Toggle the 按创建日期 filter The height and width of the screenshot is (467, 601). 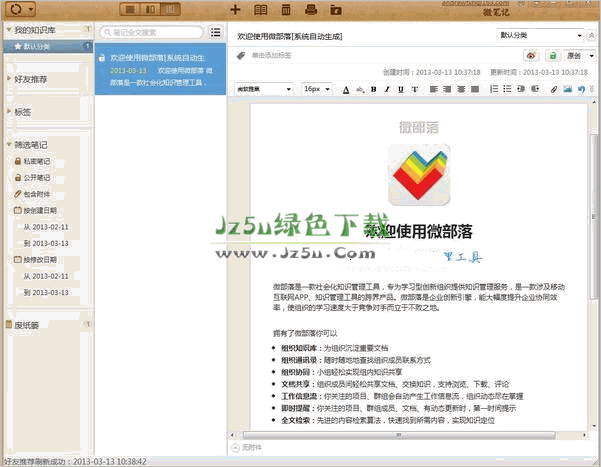(35, 210)
